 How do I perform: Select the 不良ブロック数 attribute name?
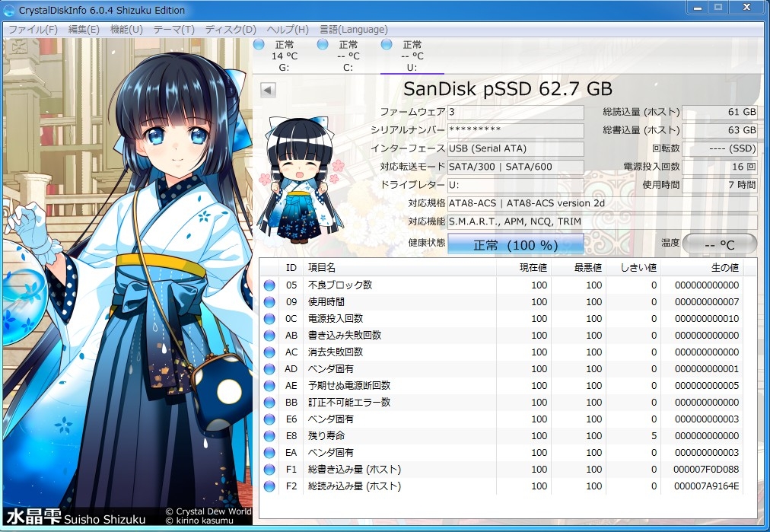point(340,285)
